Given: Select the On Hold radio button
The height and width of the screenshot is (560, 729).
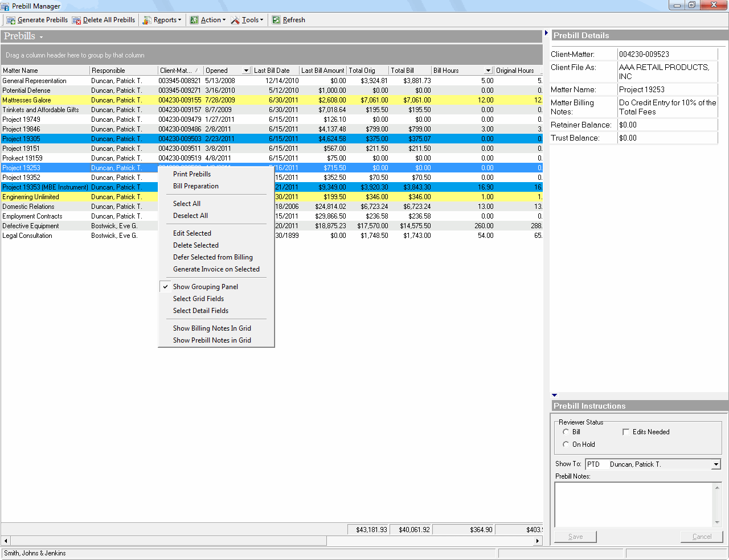Looking at the screenshot, I should (566, 444).
